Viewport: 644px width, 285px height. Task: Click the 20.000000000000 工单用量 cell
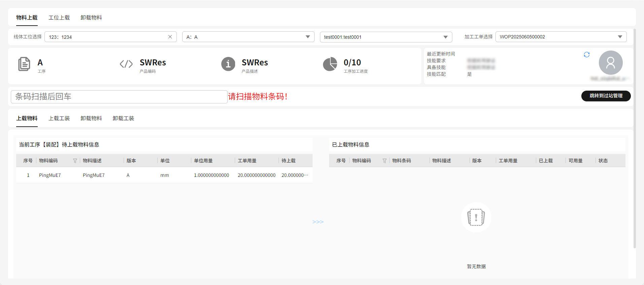[x=257, y=175]
